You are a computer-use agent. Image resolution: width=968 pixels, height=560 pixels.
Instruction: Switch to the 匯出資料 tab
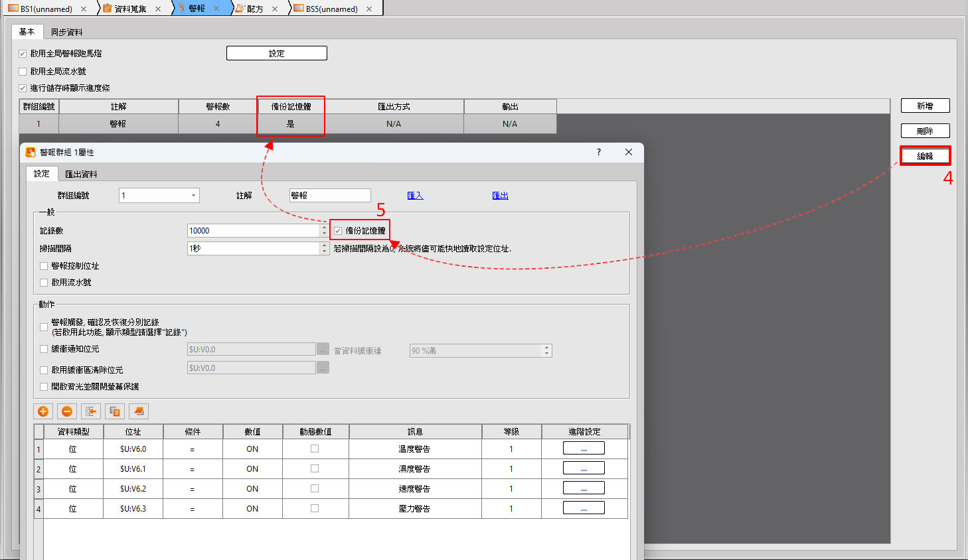pos(81,175)
